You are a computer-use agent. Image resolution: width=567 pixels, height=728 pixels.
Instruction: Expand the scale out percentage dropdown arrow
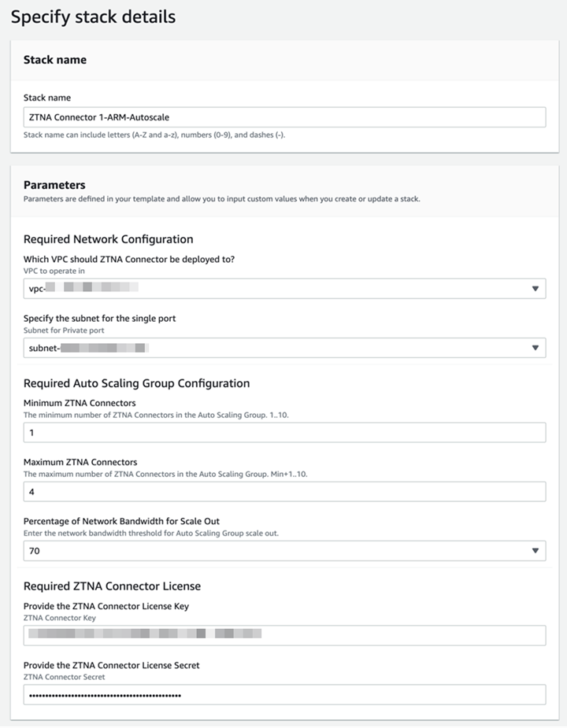point(535,551)
